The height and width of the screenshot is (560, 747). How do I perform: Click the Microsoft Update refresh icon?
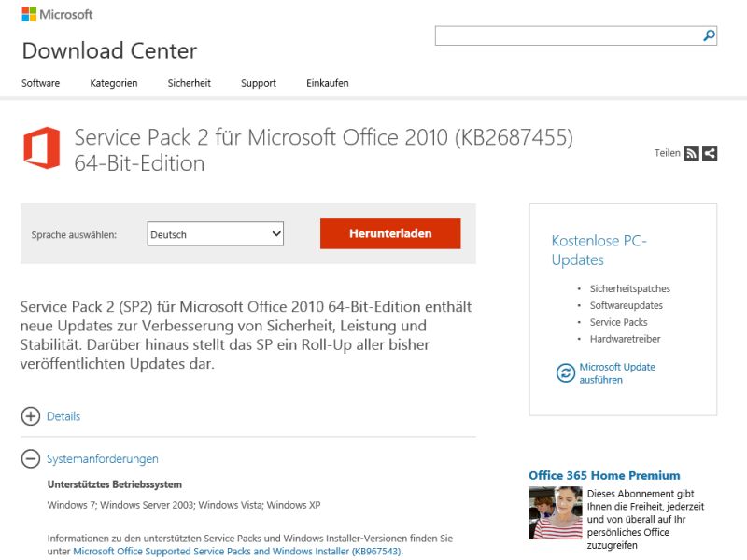(x=566, y=372)
